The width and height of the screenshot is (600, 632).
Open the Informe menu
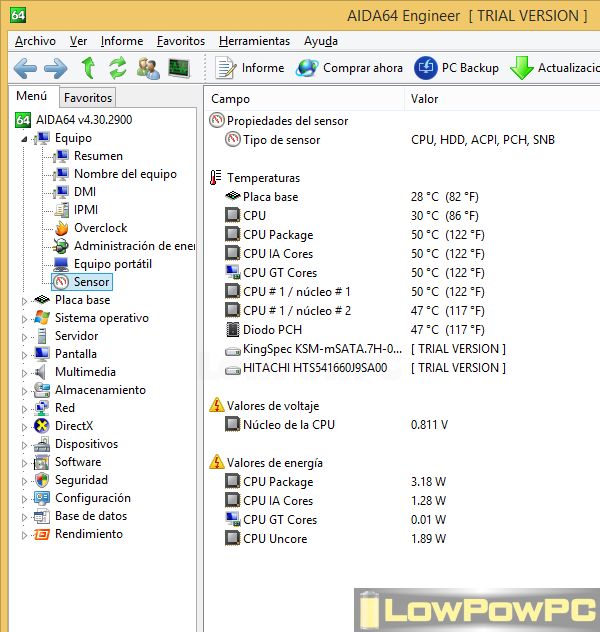pyautogui.click(x=122, y=41)
